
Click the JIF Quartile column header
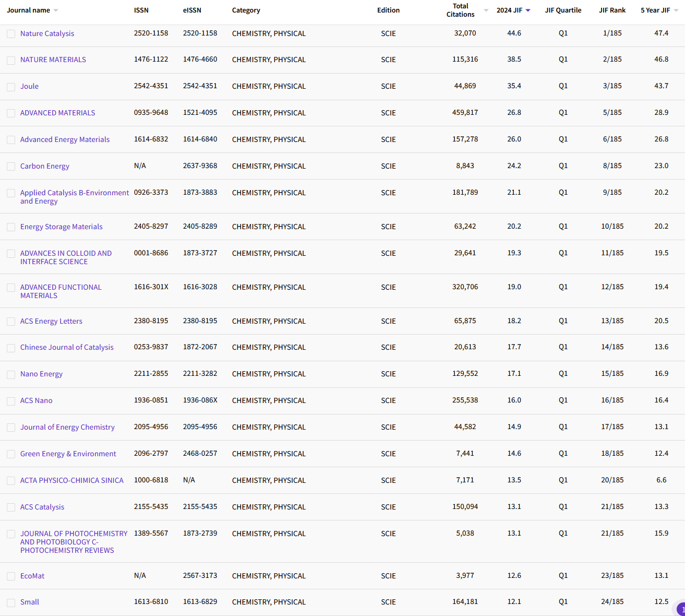pyautogui.click(x=563, y=9)
